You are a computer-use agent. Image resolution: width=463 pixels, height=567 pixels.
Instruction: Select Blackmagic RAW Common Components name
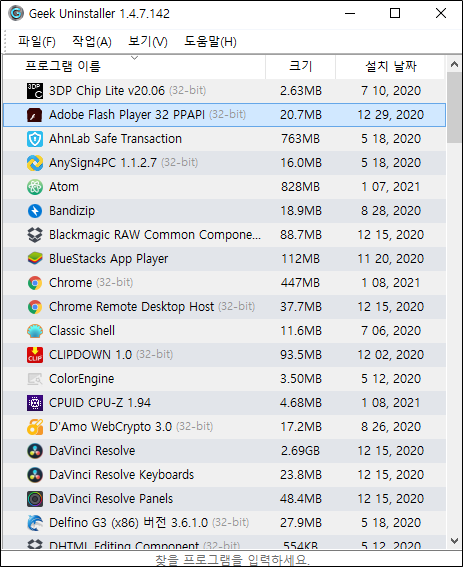click(x=155, y=235)
